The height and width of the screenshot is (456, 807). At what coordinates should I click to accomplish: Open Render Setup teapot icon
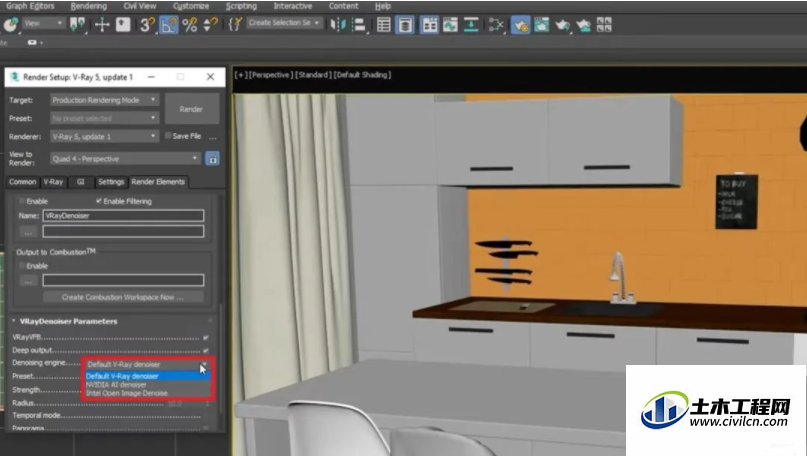[520, 24]
